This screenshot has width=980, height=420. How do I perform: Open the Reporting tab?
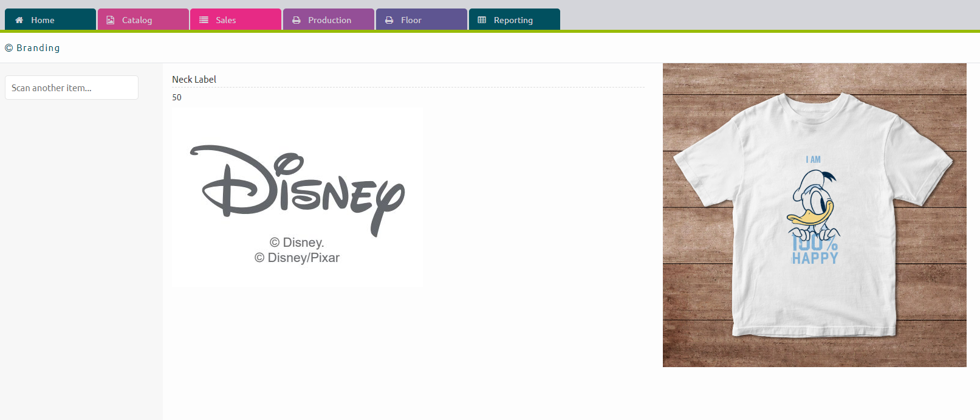(x=515, y=19)
